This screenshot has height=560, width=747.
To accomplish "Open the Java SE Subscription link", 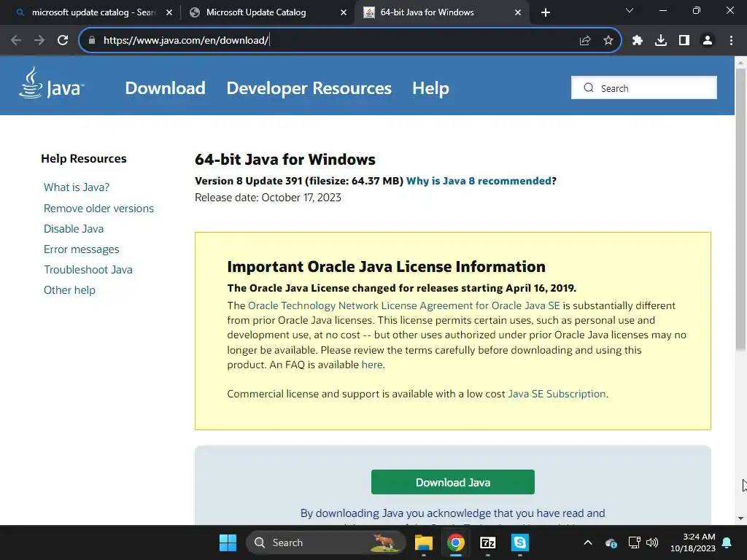I will pos(557,394).
